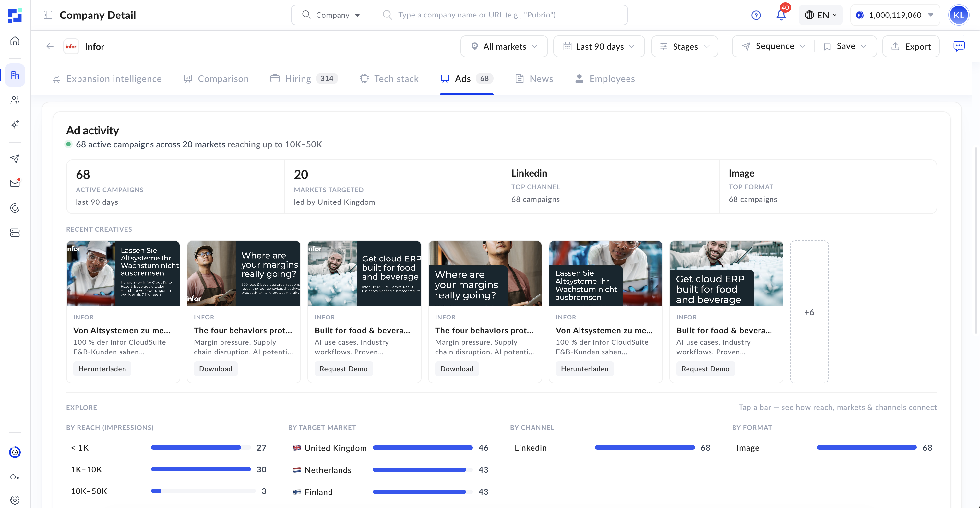Open the people contacts sidebar icon
The width and height of the screenshot is (980, 508).
(15, 100)
